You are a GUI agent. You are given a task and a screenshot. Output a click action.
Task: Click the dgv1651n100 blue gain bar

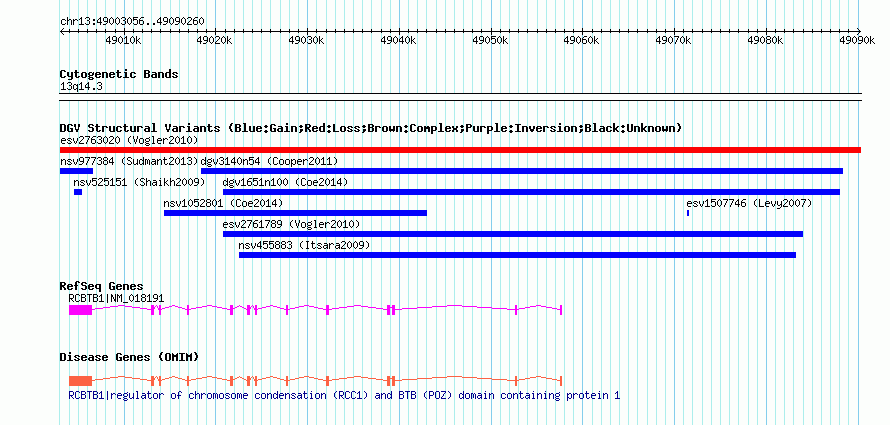[x=531, y=192]
